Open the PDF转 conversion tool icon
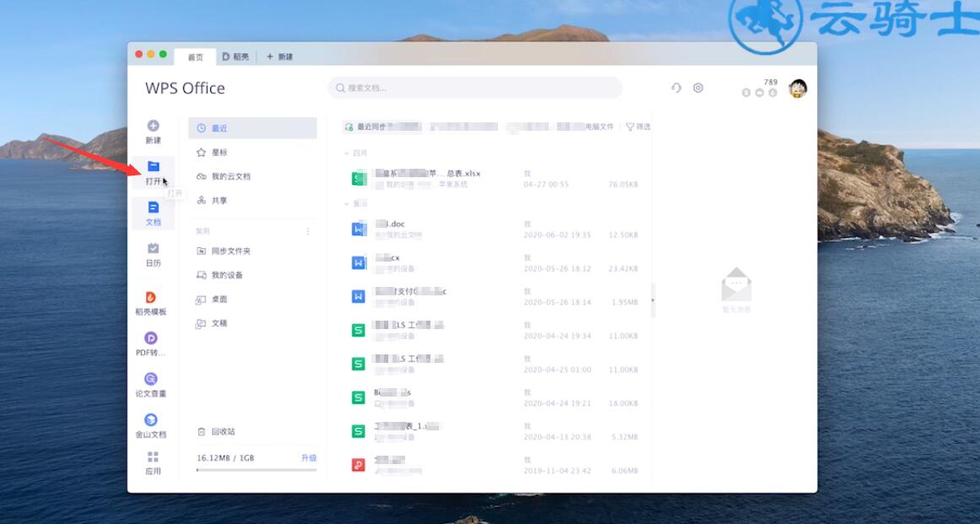The width and height of the screenshot is (980, 524). tap(150, 338)
